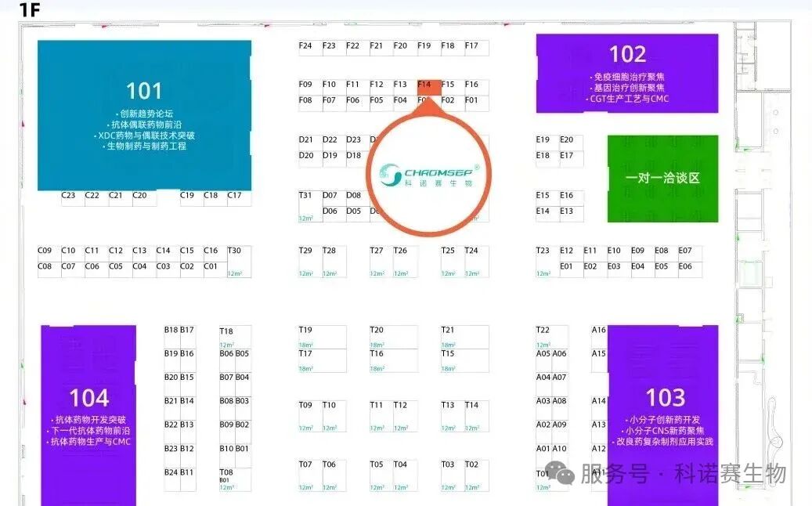
Task: Choose booth T12
Action: click(406, 417)
